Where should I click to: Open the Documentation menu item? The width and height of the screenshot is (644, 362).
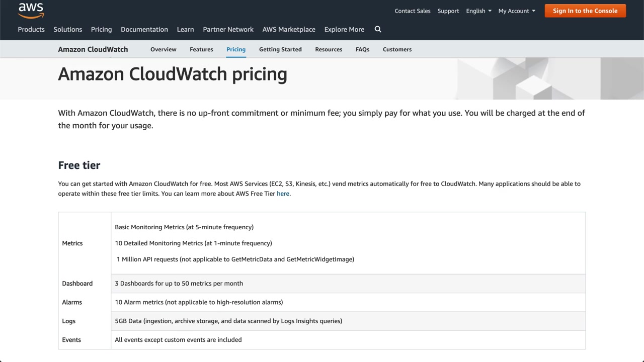point(144,30)
